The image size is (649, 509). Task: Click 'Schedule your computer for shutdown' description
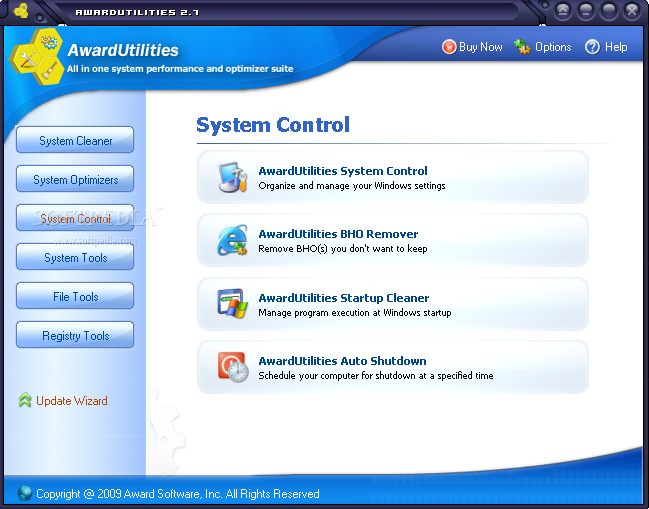pyautogui.click(x=376, y=376)
